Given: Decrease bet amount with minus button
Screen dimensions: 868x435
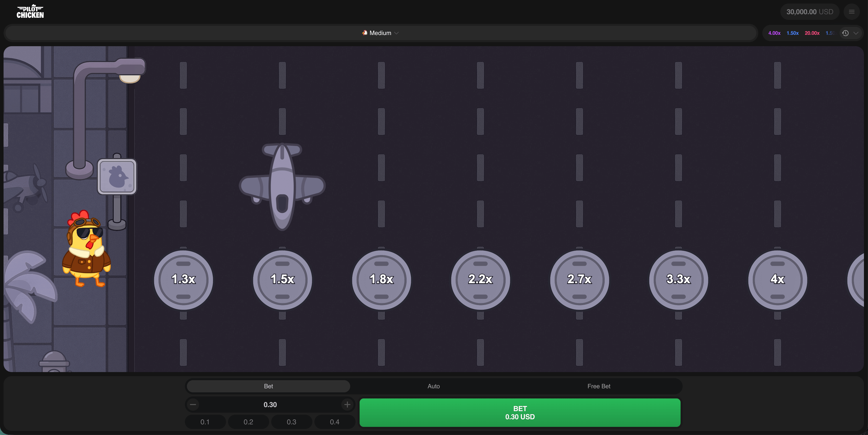Looking at the screenshot, I should tap(193, 404).
